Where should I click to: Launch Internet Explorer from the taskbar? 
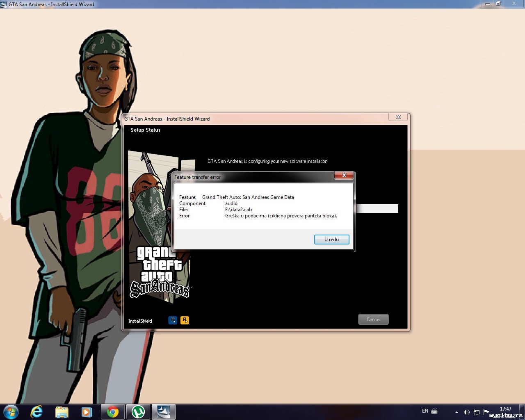tap(37, 411)
